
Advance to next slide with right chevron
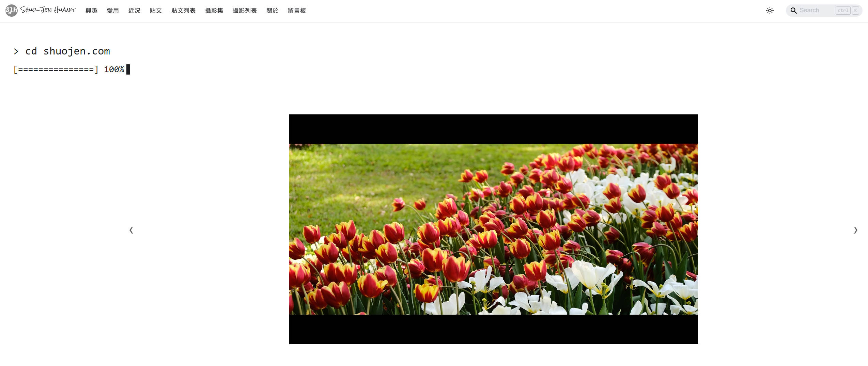(x=855, y=230)
